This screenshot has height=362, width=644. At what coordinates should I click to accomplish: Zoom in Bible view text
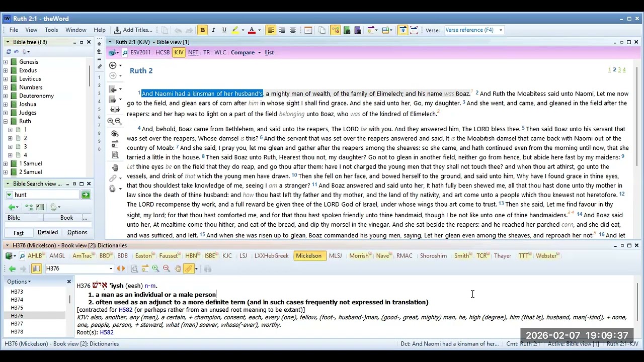(110, 121)
